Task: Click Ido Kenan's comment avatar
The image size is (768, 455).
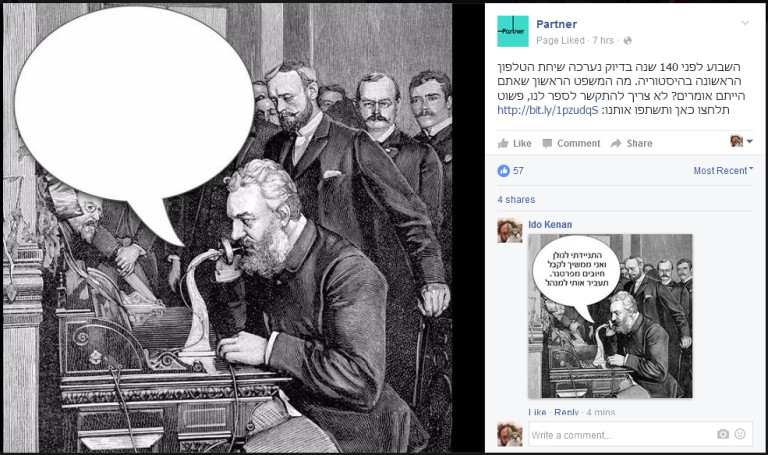Action: pyautogui.click(x=510, y=231)
